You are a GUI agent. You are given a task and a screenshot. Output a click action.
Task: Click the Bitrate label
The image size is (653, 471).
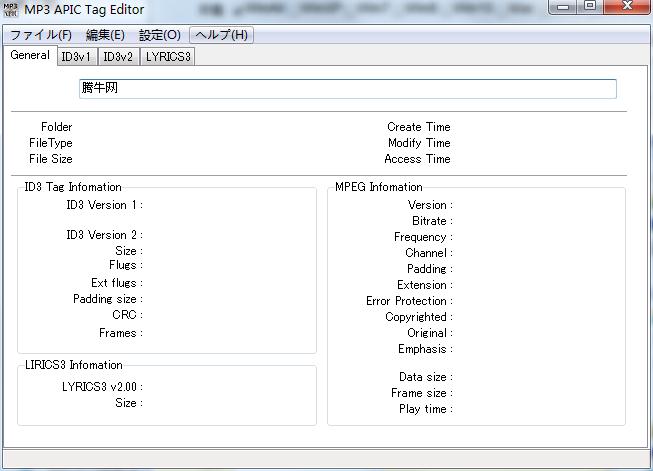[432, 221]
